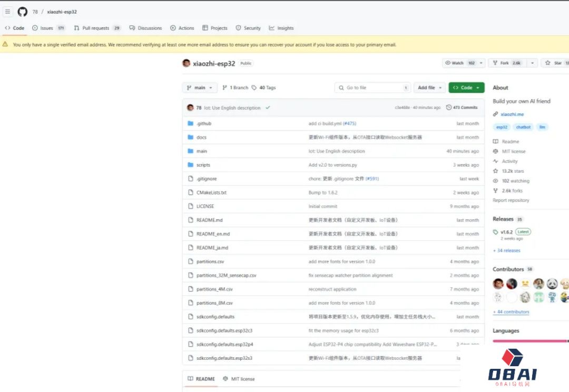Click the panda contributor avatar

tap(552, 283)
